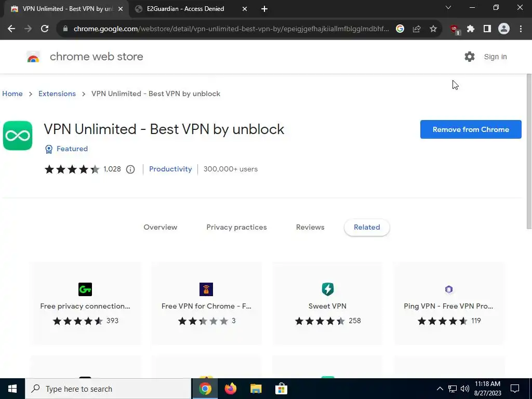Click Remove from Chrome button
Viewport: 532px width, 399px height.
pyautogui.click(x=471, y=129)
